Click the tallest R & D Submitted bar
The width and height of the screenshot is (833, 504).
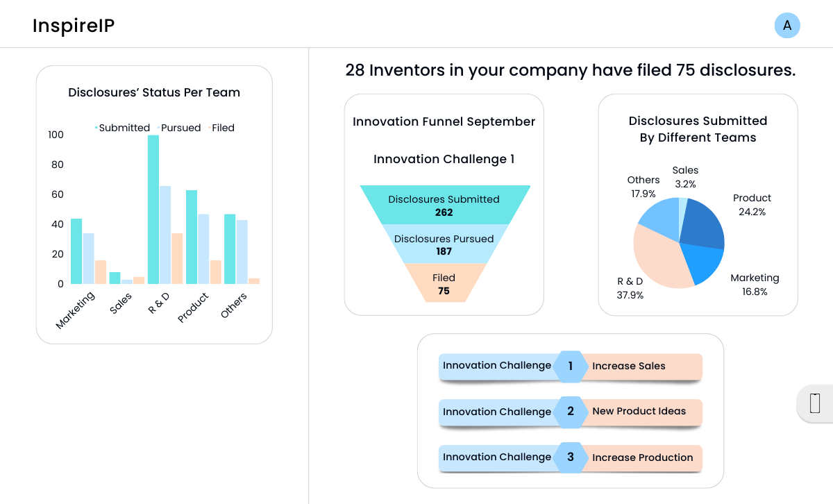[x=153, y=210]
